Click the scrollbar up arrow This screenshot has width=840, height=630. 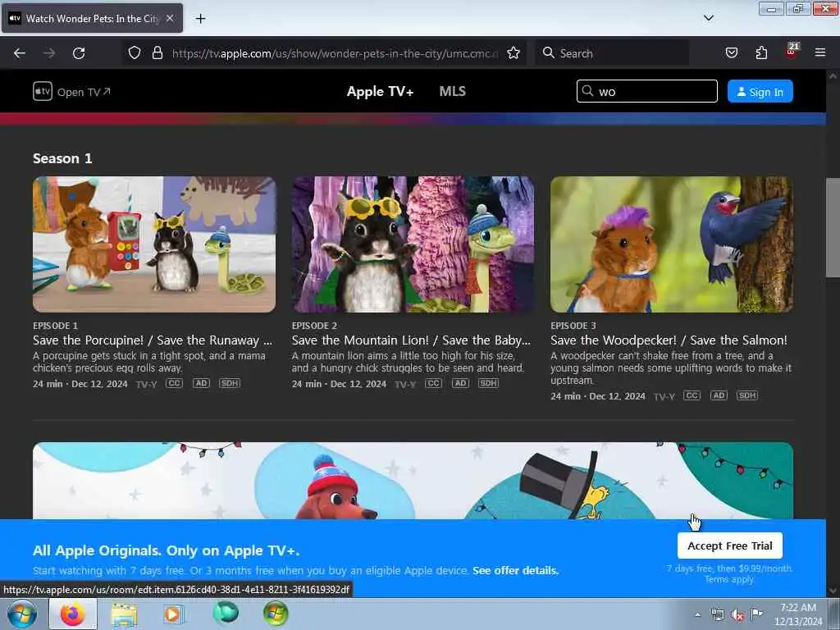click(833, 76)
